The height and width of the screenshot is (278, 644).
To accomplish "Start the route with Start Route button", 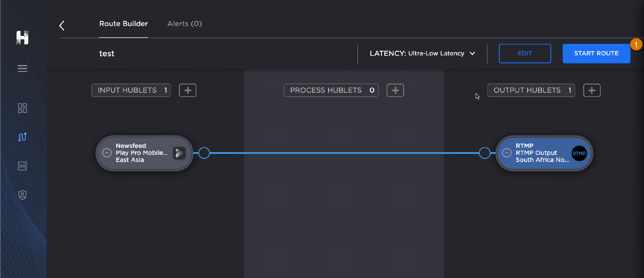I will click(597, 53).
